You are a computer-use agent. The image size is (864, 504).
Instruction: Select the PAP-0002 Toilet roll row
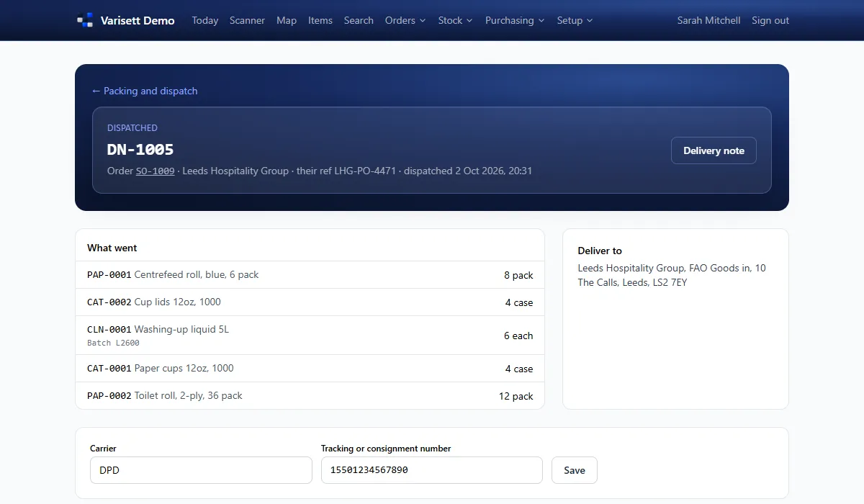310,396
